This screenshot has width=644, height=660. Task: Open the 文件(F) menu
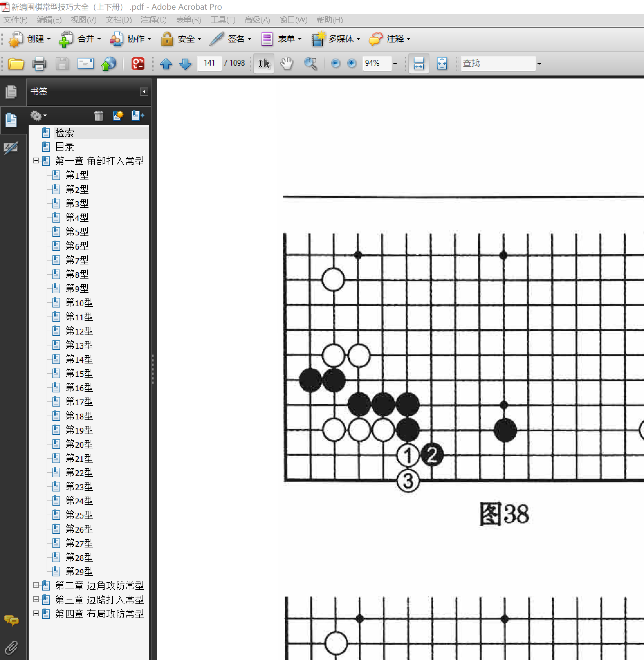click(15, 20)
